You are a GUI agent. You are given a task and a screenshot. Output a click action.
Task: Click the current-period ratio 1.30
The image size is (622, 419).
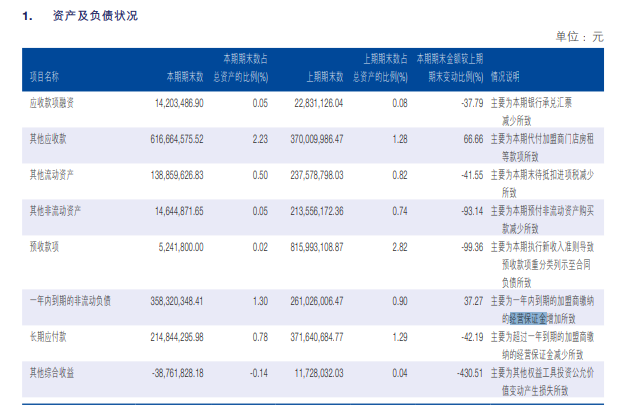[x=260, y=301]
